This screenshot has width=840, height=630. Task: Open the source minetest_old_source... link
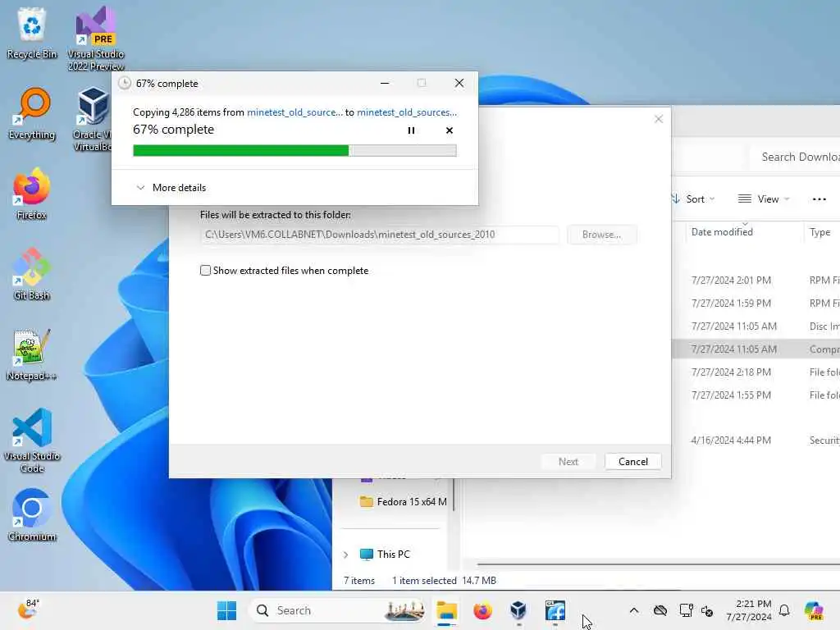pos(294,112)
